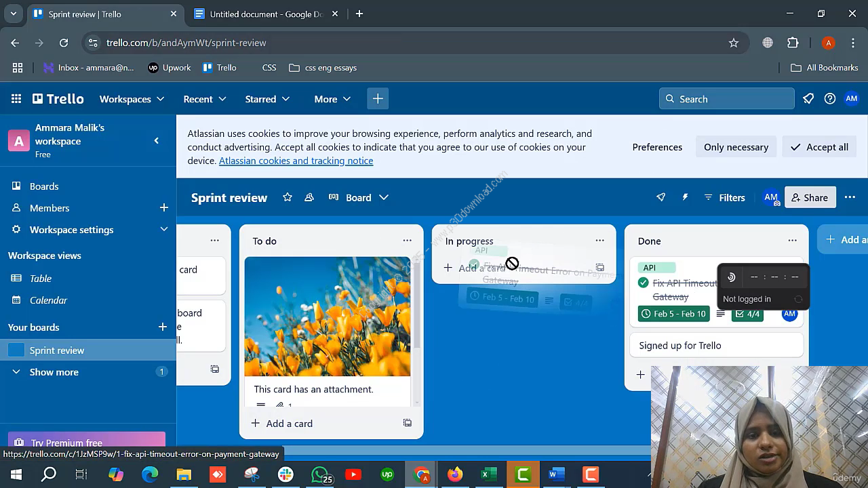Image resolution: width=868 pixels, height=488 pixels.
Task: Open the Filters button
Action: tap(724, 197)
